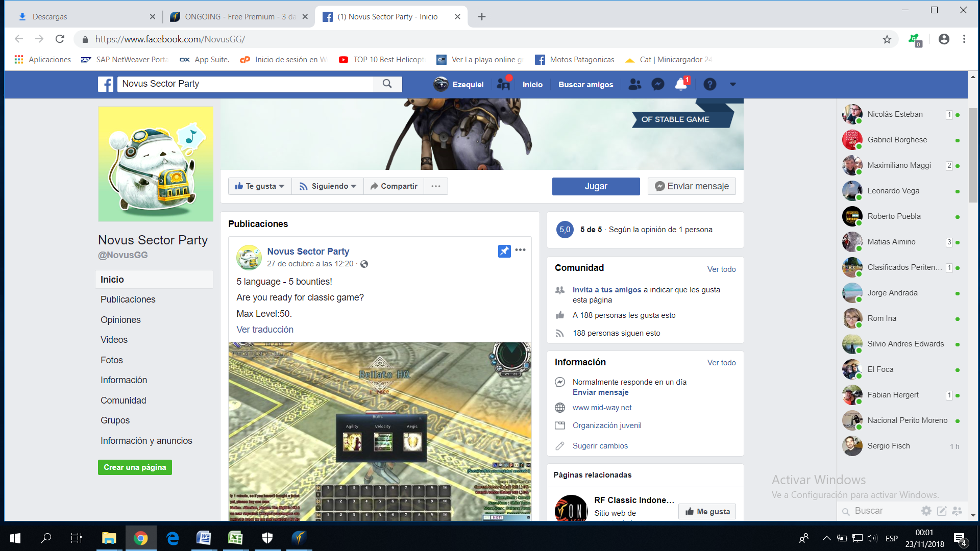Bookmark page with the star icon
The image size is (980, 551).
pos(887,39)
